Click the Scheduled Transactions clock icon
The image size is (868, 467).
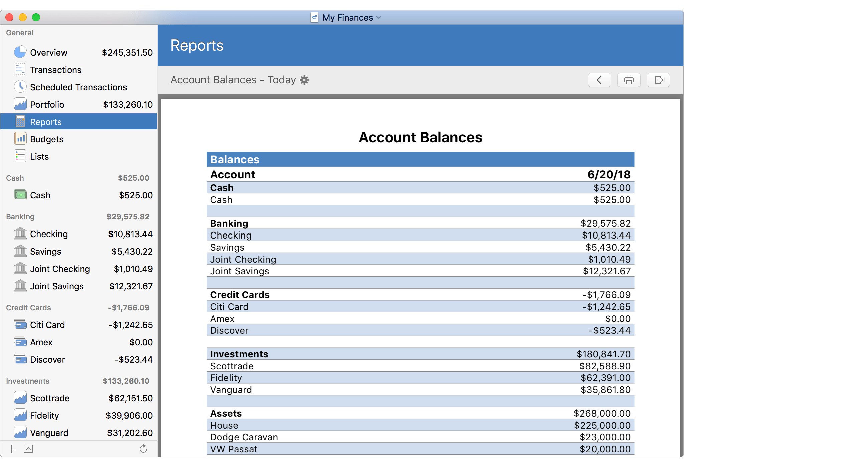[x=20, y=87]
